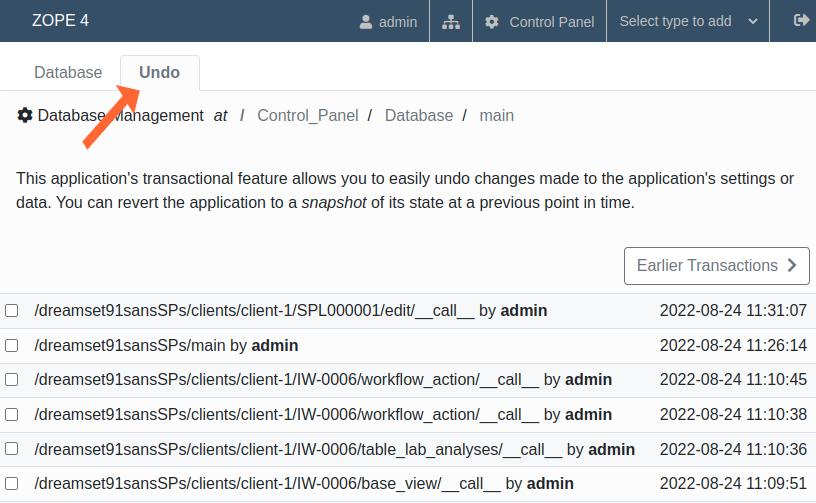Click the main breadcrumb link
The height and width of the screenshot is (503, 816).
(x=497, y=115)
